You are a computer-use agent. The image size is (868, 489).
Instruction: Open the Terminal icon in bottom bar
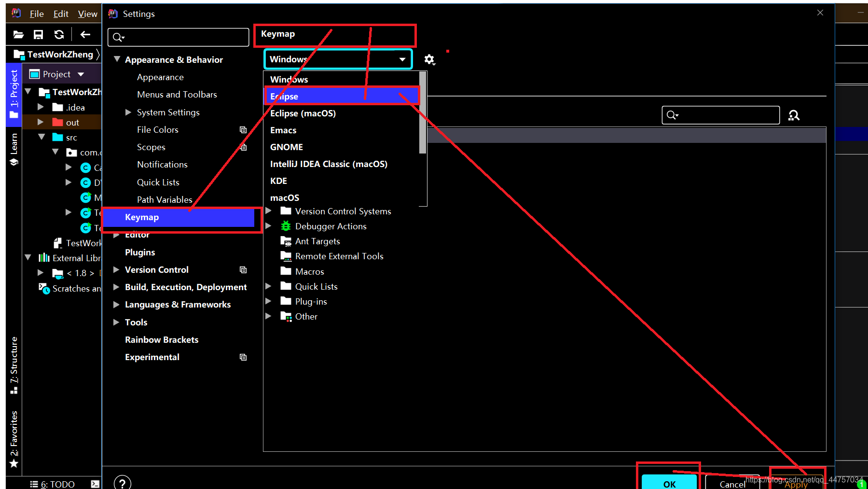pos(95,484)
